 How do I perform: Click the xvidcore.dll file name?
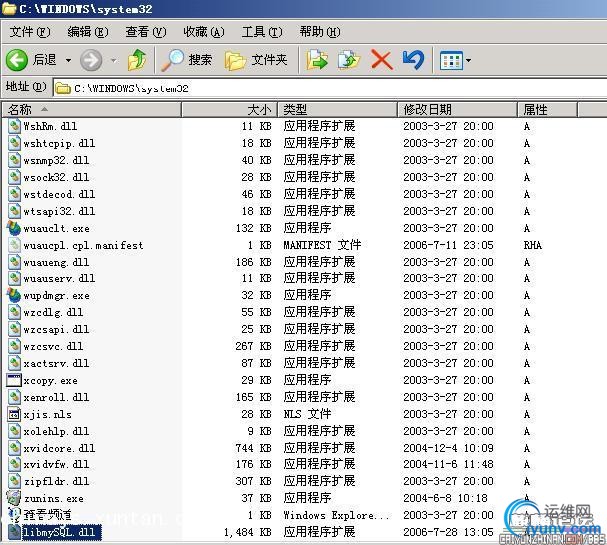(x=59, y=448)
